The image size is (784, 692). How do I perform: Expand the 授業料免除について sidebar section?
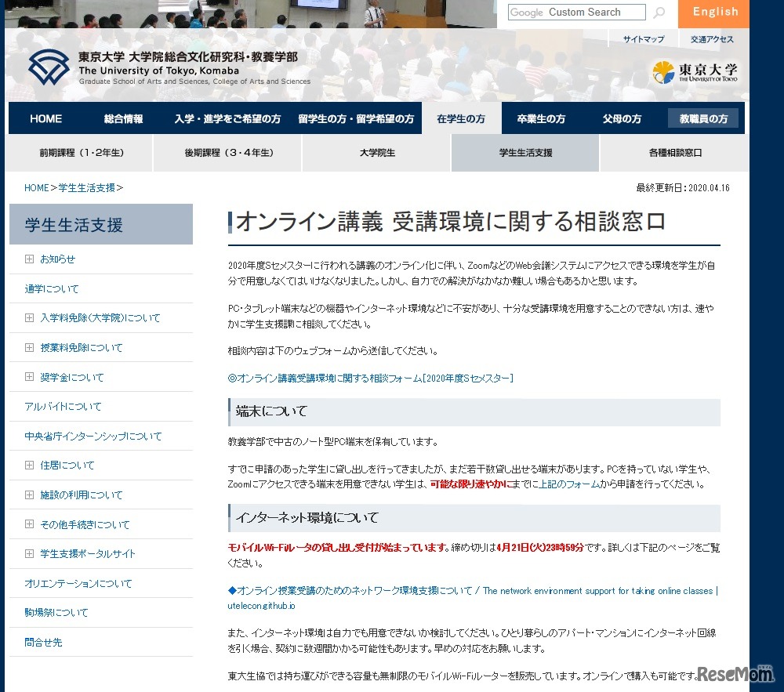click(x=74, y=347)
